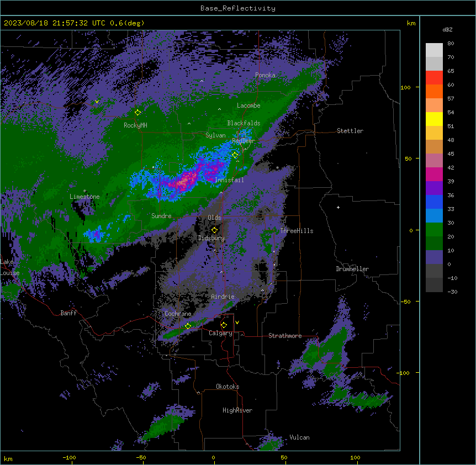The width and height of the screenshot is (476, 465).
Task: Click the Banff label
Action: pos(68,313)
